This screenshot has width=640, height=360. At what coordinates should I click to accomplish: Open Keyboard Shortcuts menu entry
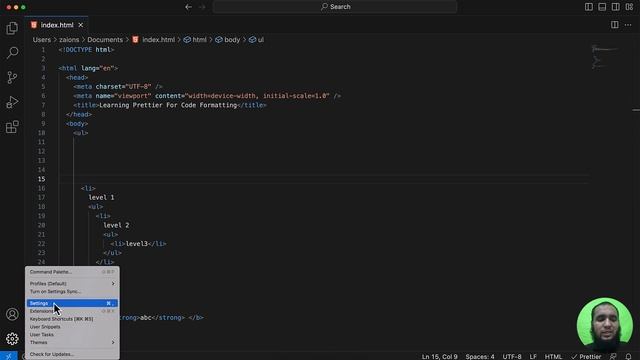click(x=72, y=319)
